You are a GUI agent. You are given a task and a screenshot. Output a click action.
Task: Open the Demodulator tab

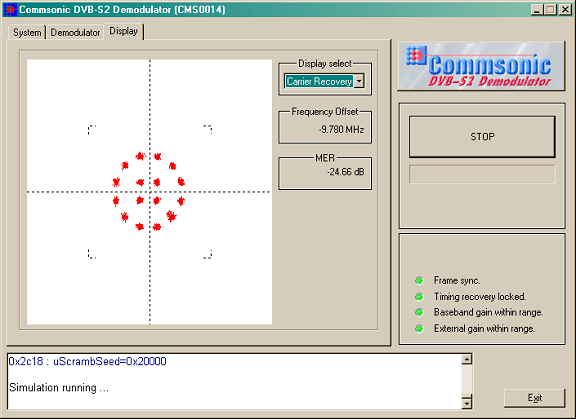(x=75, y=32)
